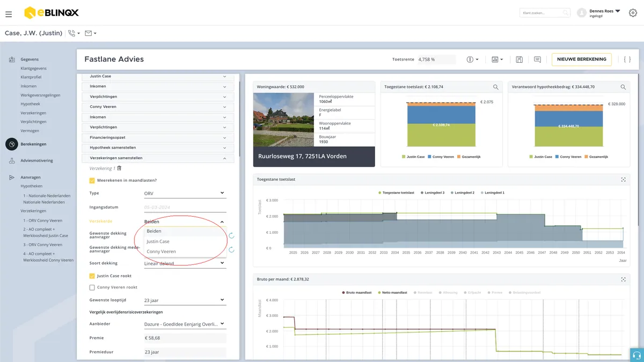Screen dimensions: 644x362
Task: Toggle Meerekenen in maandlasten checkbox
Action: click(92, 180)
